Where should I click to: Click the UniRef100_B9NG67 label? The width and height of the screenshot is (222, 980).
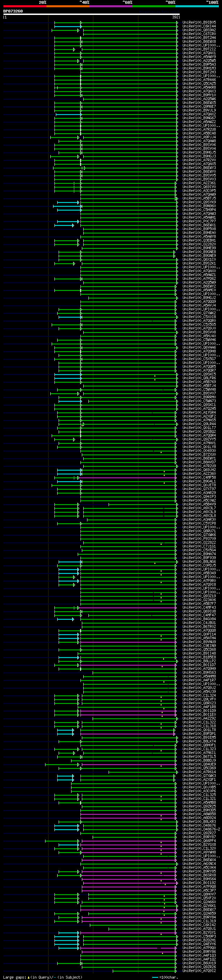(199, 118)
